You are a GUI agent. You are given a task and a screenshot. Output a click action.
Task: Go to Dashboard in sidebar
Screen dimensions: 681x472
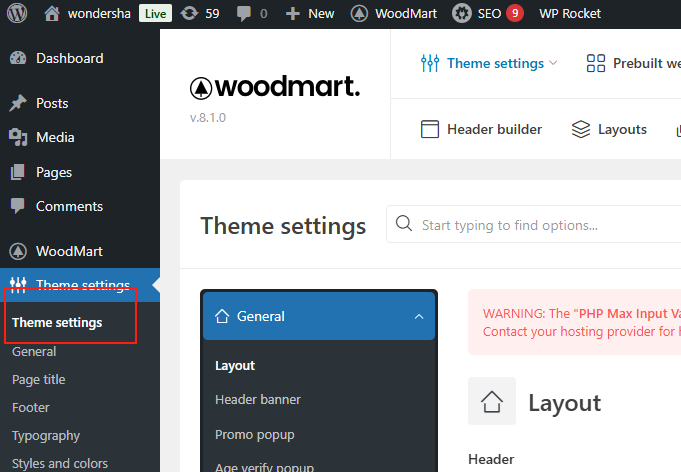coord(69,58)
